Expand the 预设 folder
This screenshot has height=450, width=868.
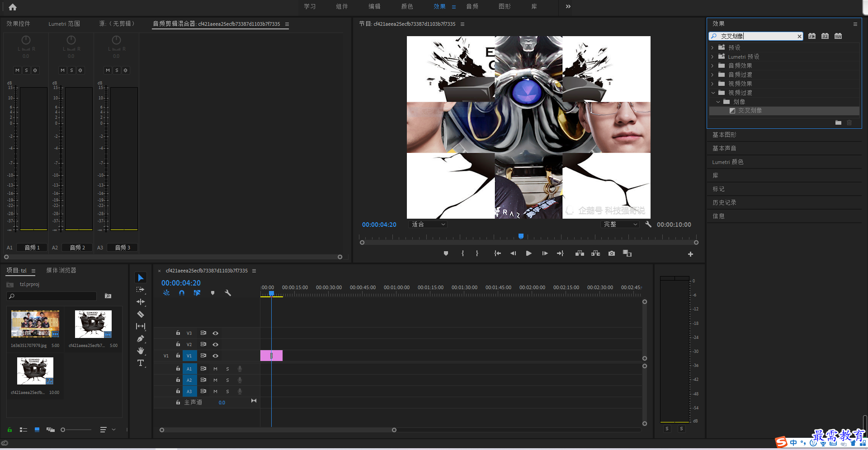coord(712,47)
